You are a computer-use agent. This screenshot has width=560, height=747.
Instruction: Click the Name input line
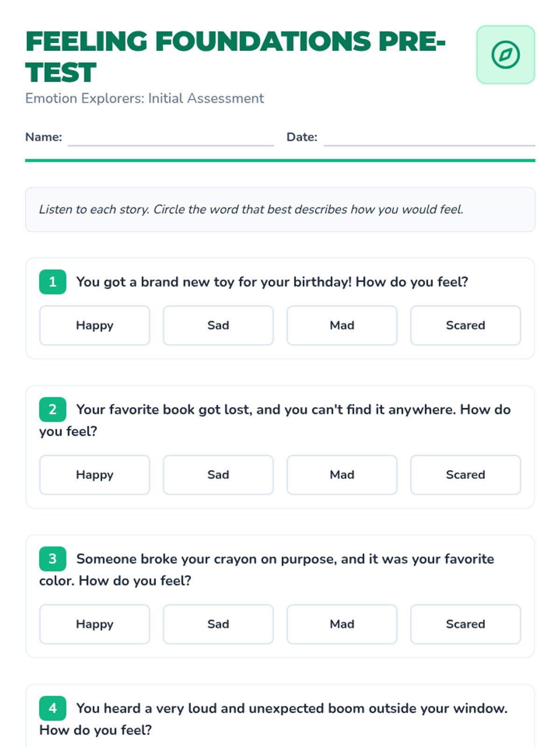[x=171, y=138]
